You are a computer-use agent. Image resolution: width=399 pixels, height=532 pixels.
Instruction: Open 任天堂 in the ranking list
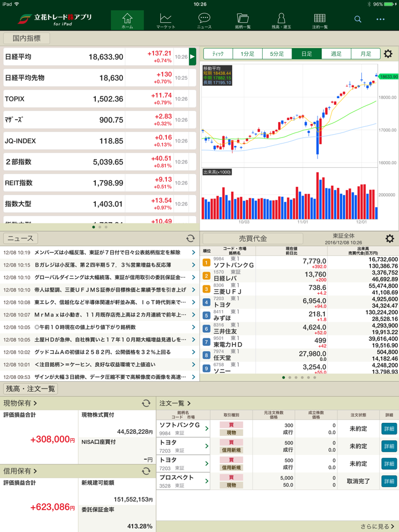tap(300, 355)
